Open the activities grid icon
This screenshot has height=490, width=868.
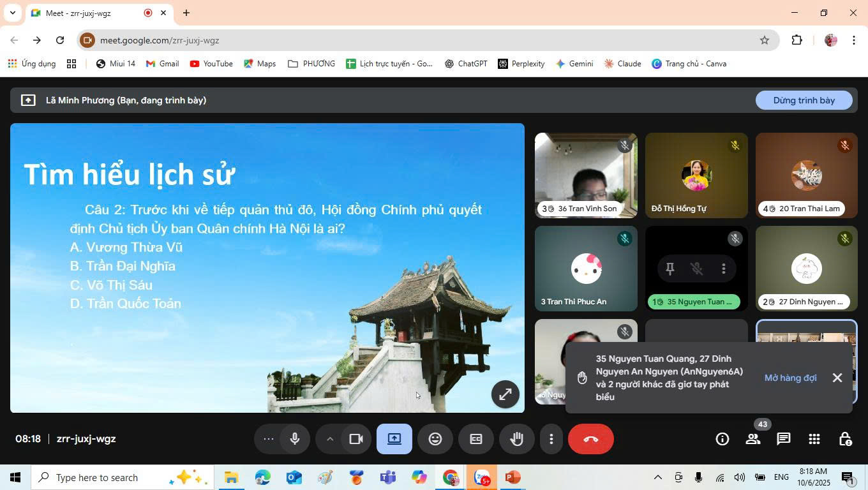pyautogui.click(x=814, y=439)
